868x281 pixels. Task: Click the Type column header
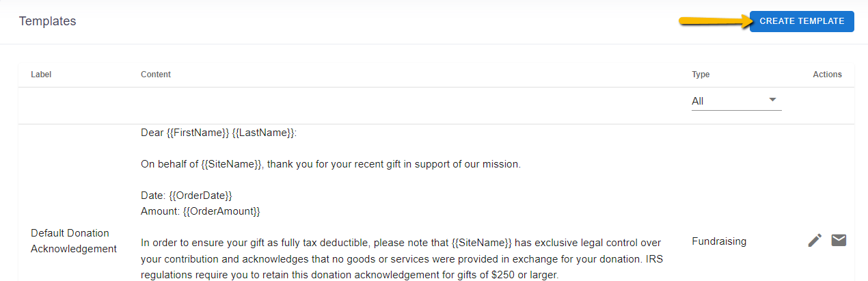pos(701,75)
